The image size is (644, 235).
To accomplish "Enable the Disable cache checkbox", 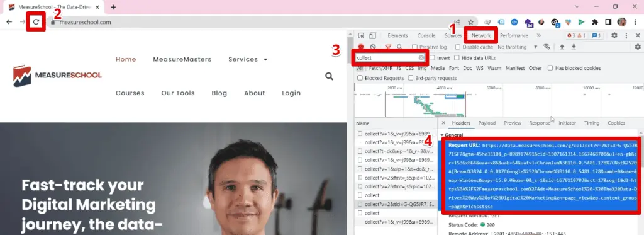I will 458,47.
